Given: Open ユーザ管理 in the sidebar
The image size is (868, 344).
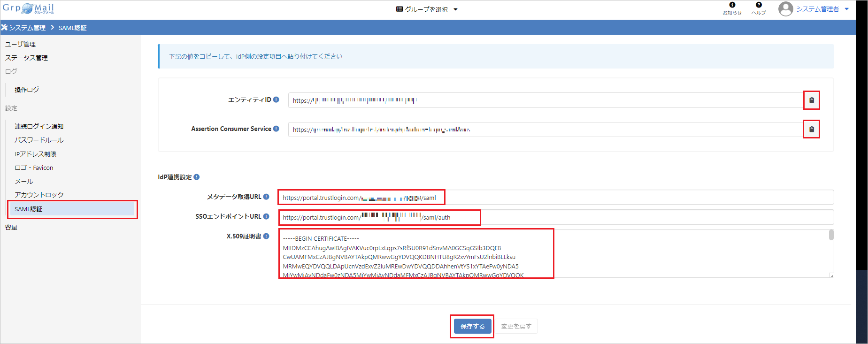Looking at the screenshot, I should click(20, 44).
